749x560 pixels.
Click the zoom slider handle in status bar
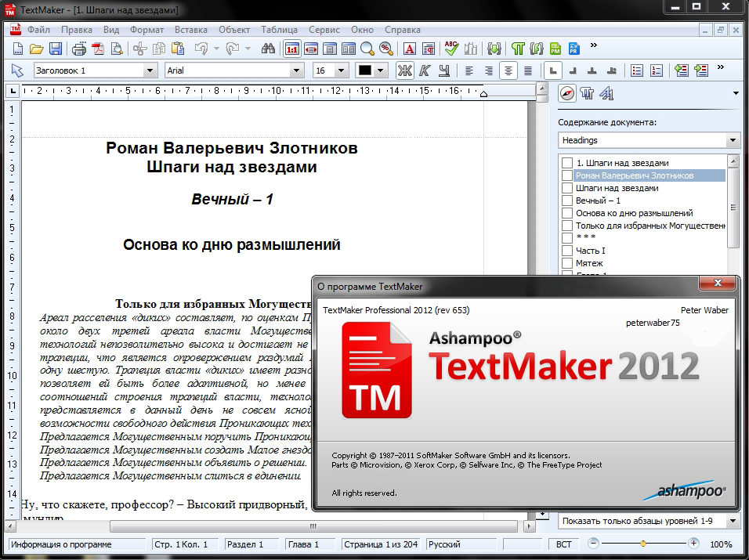pos(643,544)
